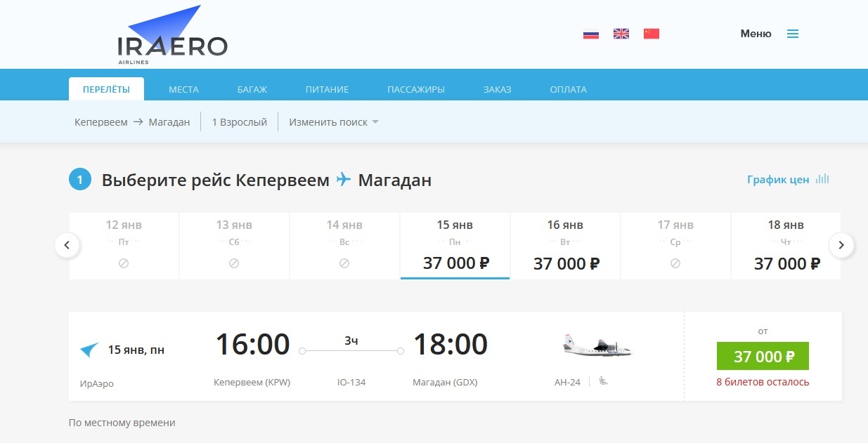868x443 pixels.
Task: Switch language to English flag
Action: [621, 34]
